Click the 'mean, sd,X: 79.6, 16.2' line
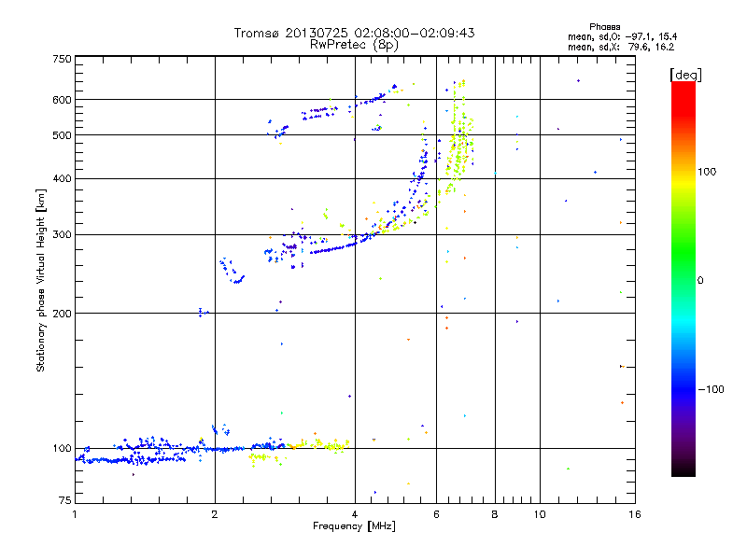This screenshot has width=747, height=560. pos(621,47)
